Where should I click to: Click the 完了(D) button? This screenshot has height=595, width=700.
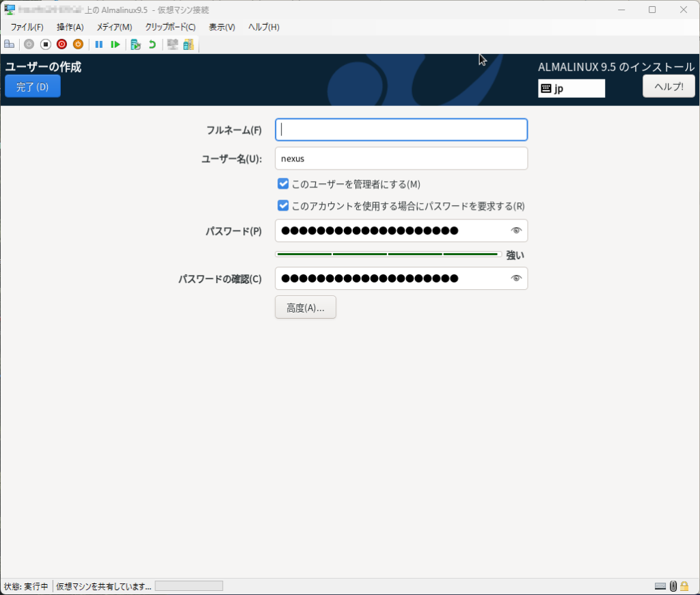pyautogui.click(x=33, y=87)
